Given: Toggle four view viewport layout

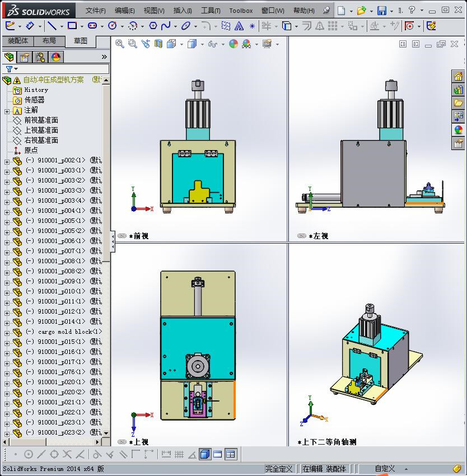Looking at the screenshot, I should [231, 454].
